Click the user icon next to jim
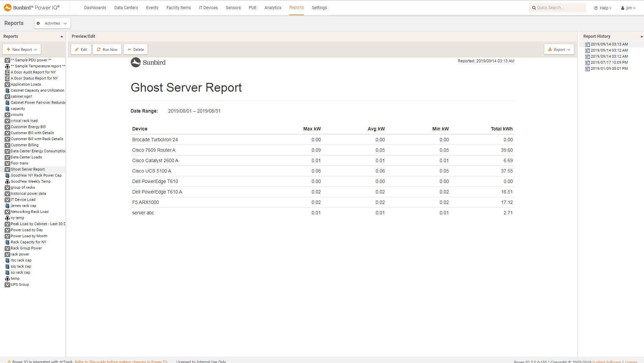The height and width of the screenshot is (363, 644). pos(622,8)
